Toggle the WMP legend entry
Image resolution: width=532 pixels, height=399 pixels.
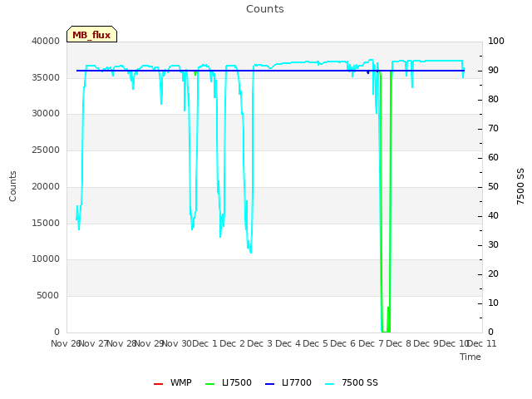tap(173, 382)
